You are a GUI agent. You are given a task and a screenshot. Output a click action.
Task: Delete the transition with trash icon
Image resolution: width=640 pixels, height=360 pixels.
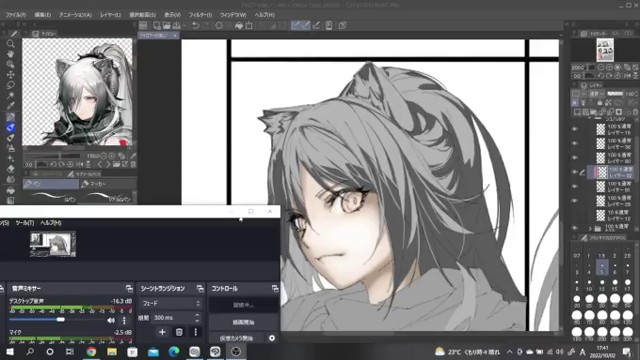pos(179,332)
